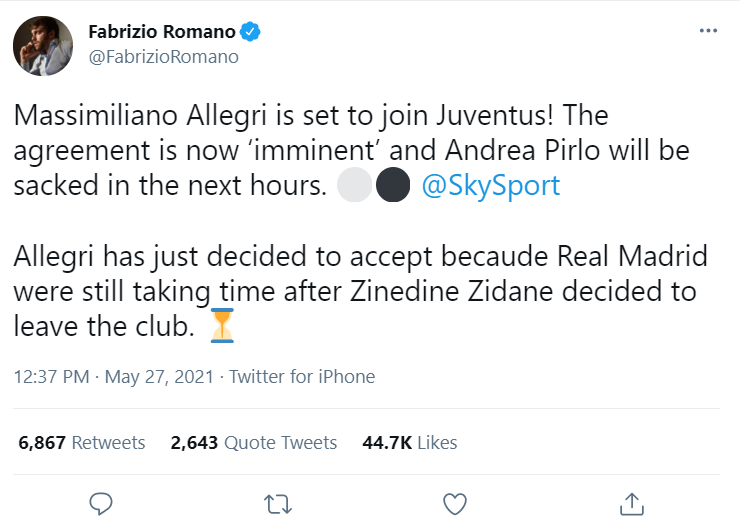The image size is (741, 529).
Task: Click the Twitter for iPhone source link
Action: click(302, 377)
